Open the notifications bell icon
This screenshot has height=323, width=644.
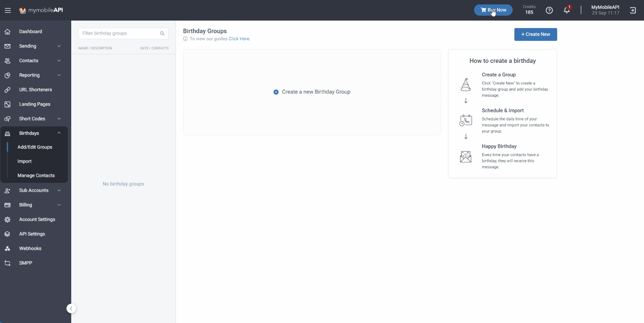pos(567,10)
